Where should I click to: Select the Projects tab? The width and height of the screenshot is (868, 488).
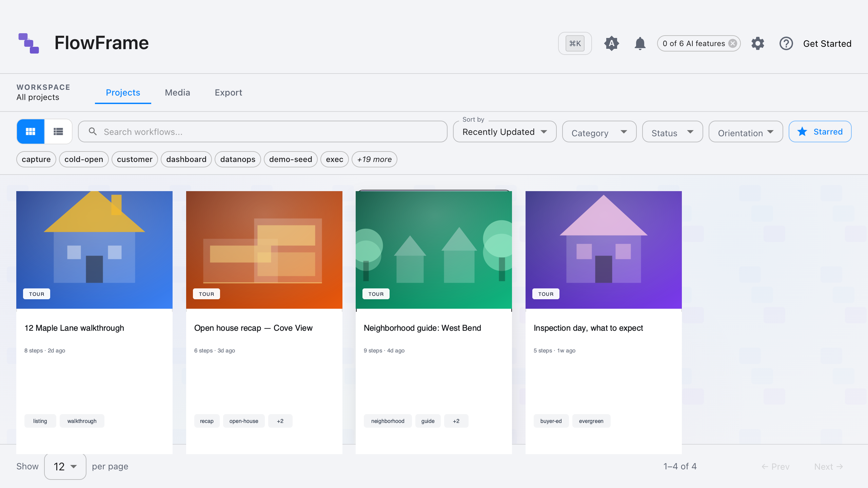[x=123, y=93]
